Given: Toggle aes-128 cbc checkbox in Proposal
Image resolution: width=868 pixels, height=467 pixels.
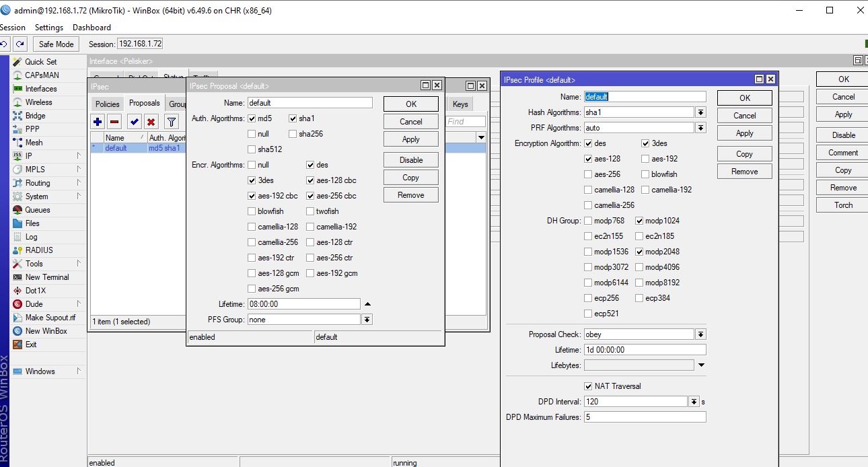Looking at the screenshot, I should pos(310,180).
